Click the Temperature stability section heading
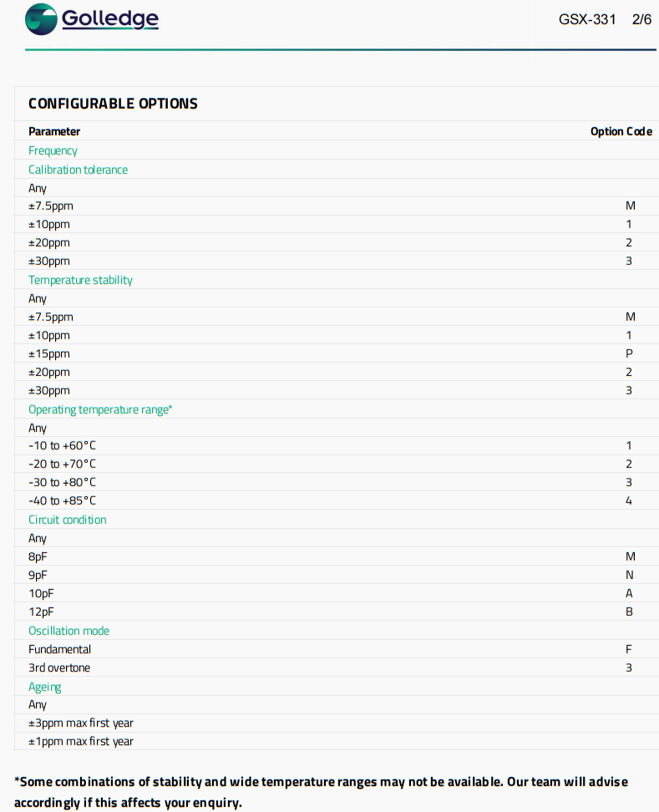The image size is (659, 812). [x=80, y=280]
